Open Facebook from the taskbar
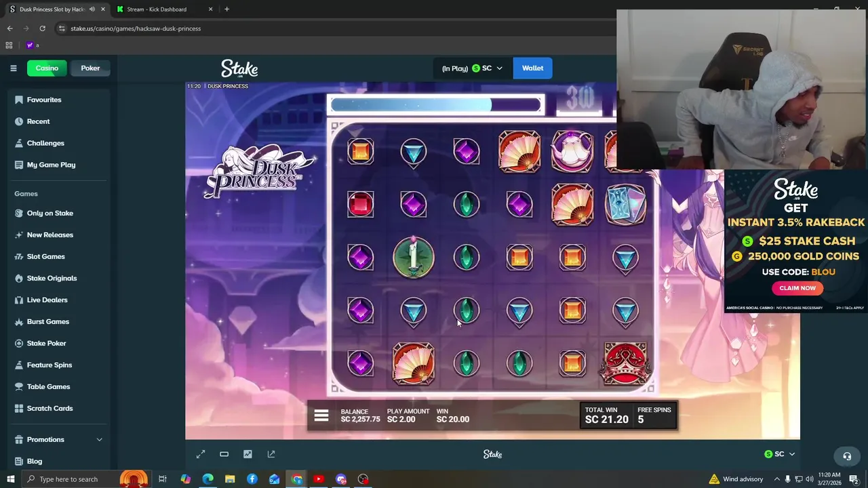The image size is (868, 488). click(252, 479)
